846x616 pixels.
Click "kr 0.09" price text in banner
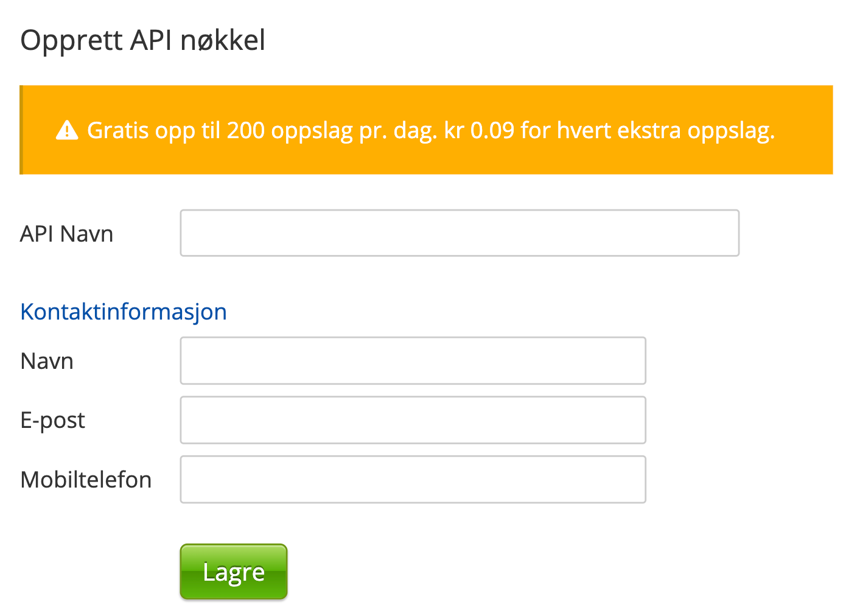479,131
